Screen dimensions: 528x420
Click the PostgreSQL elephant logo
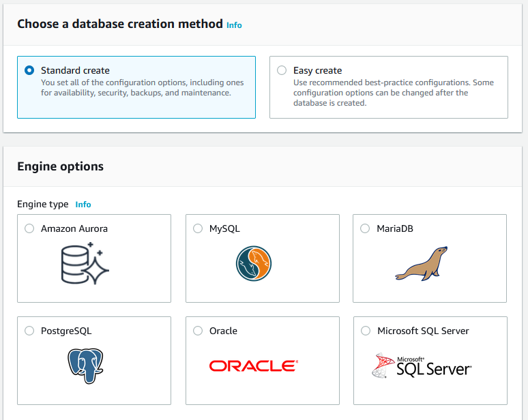[85, 366]
